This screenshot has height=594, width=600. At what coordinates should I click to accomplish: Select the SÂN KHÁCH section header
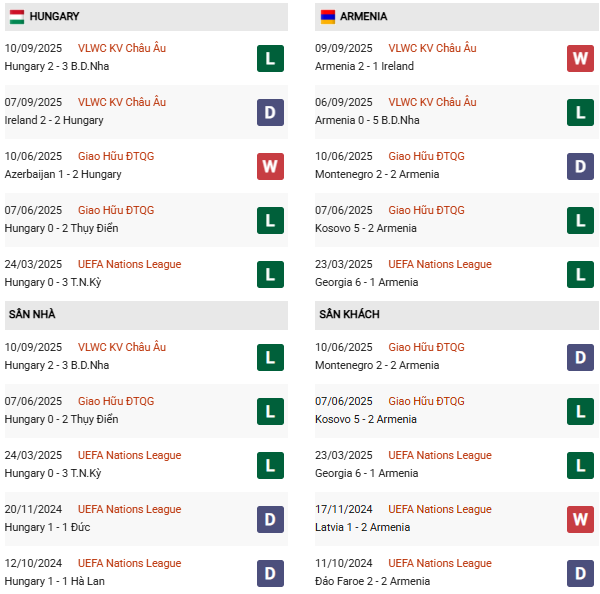pyautogui.click(x=349, y=314)
